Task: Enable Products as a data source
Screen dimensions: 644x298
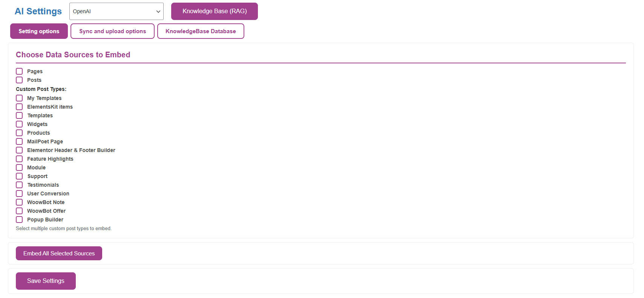Action: (x=19, y=133)
